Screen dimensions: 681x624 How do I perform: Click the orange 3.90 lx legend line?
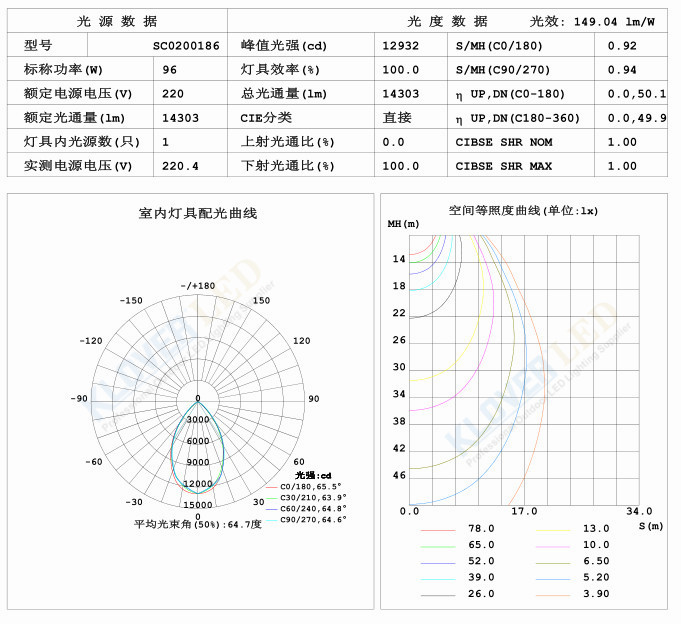[553, 595]
